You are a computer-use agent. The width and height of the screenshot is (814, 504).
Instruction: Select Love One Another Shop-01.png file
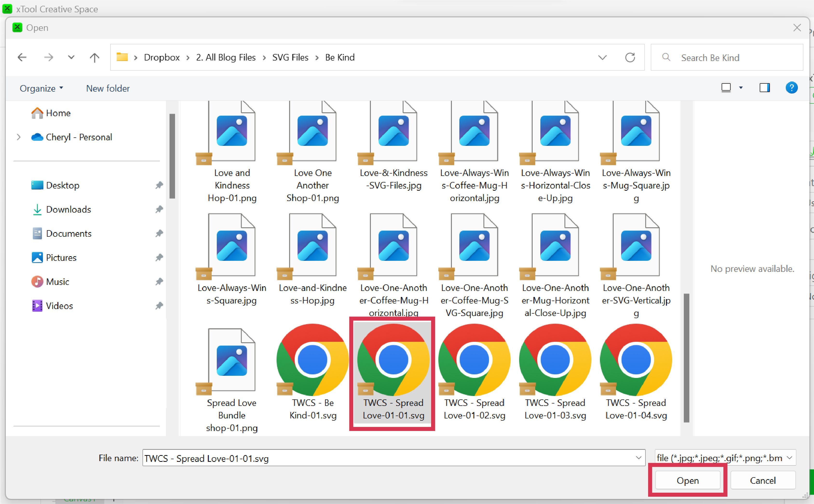point(312,152)
